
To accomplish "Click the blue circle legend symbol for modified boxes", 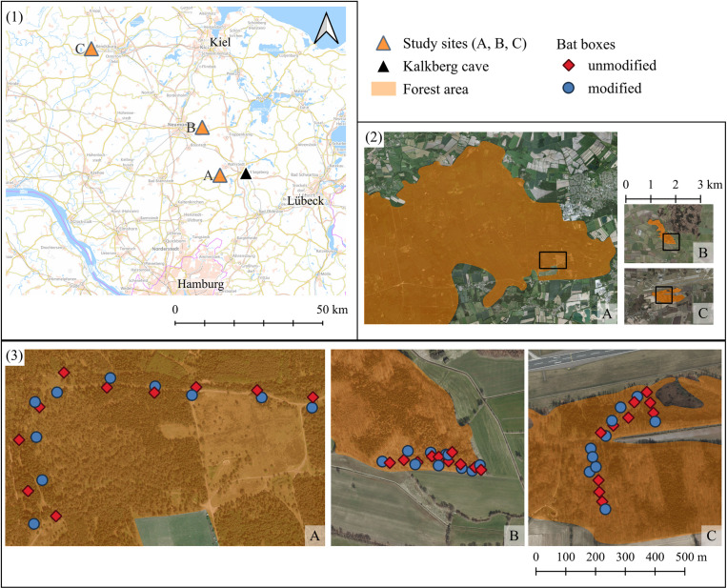I will (x=568, y=88).
